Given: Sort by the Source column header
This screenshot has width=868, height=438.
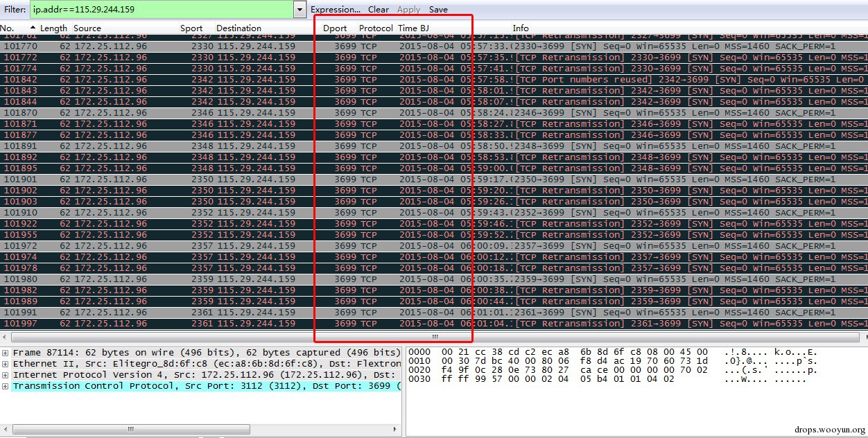Looking at the screenshot, I should [87, 28].
